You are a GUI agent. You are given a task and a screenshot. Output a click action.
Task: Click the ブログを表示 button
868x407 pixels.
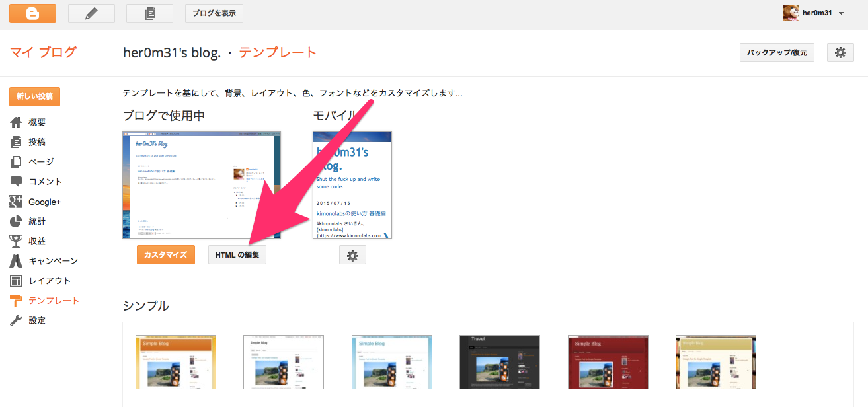pos(214,13)
